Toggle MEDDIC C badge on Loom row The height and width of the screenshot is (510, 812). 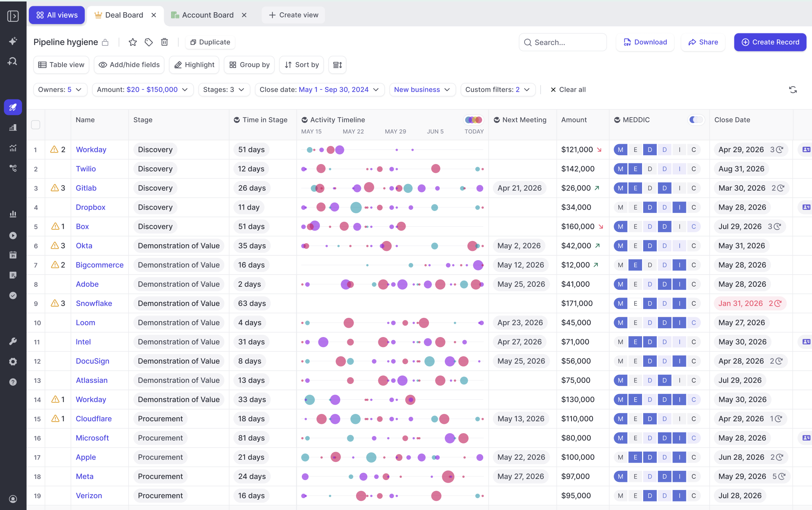coord(694,323)
